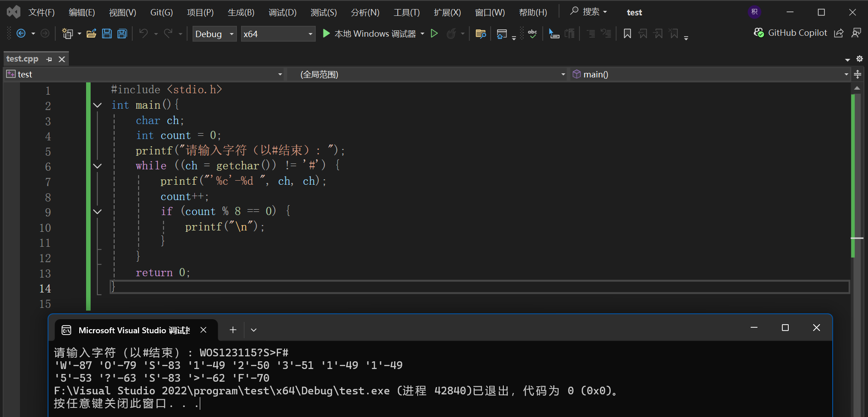Open the 编辑(E) menu
This screenshot has height=417, width=868.
click(x=82, y=13)
